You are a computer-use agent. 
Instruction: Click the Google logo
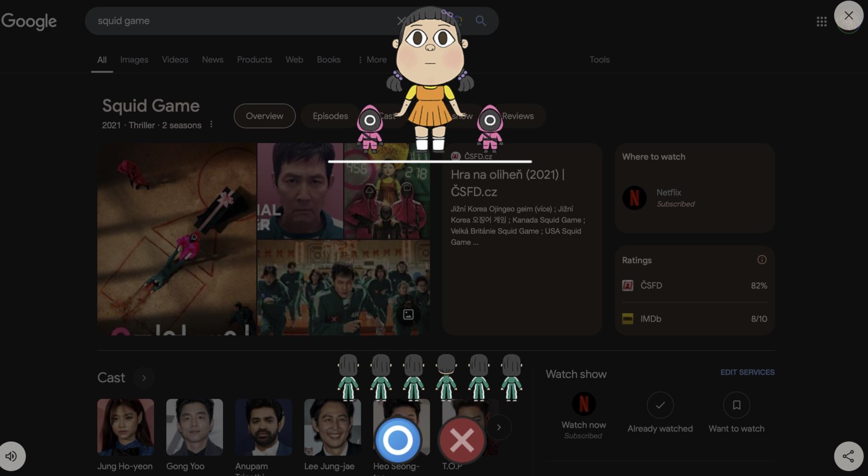[x=29, y=21]
